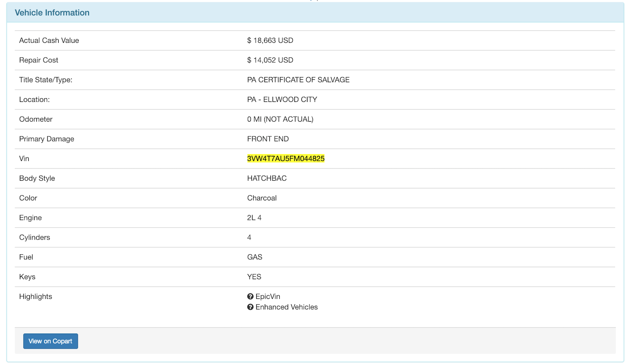
Task: Click the highlighted VIN number
Action: [x=286, y=159]
